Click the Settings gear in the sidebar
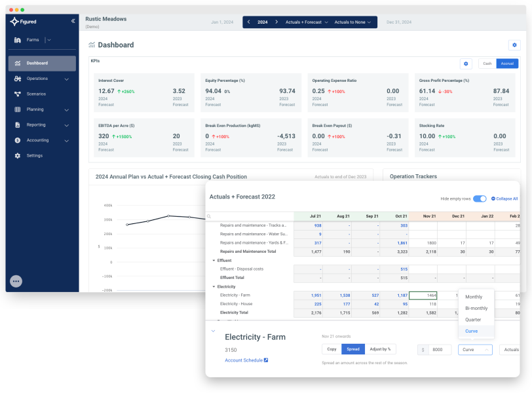532x393 pixels. pos(18,155)
